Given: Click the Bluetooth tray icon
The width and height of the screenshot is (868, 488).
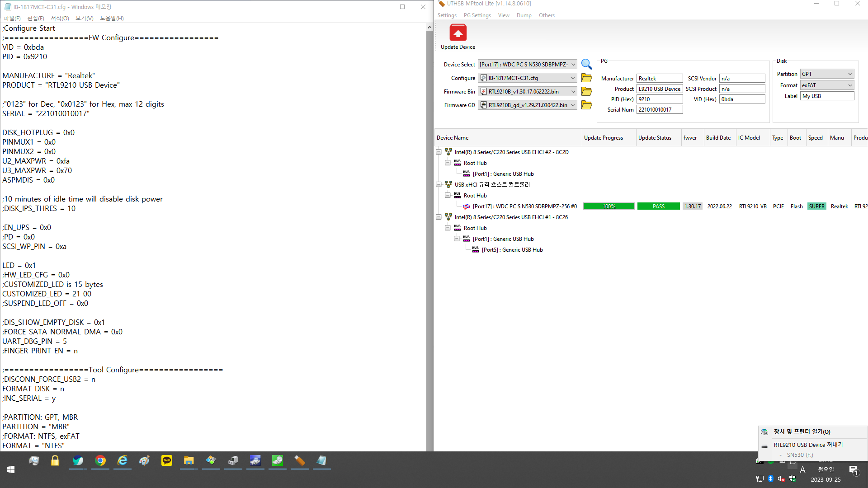Looking at the screenshot, I should tap(771, 479).
